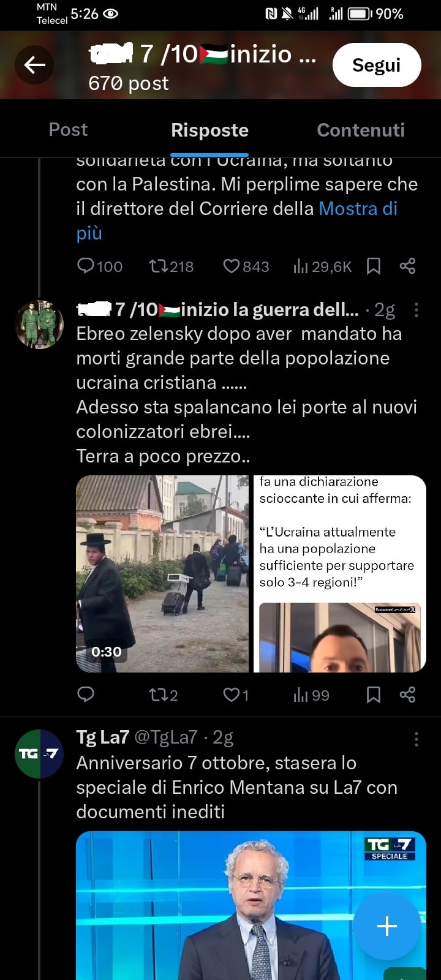Bookmark the post with 29,6K views
This screenshot has width=441, height=980.
click(x=374, y=266)
